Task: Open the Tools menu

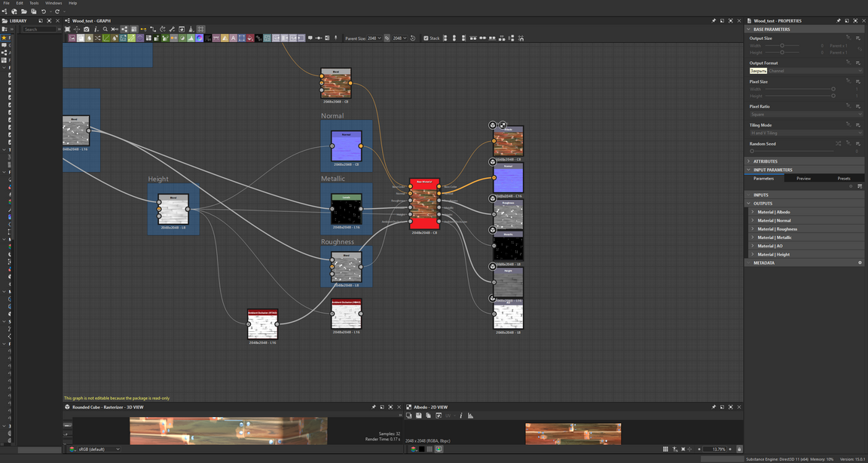Action: coord(34,3)
